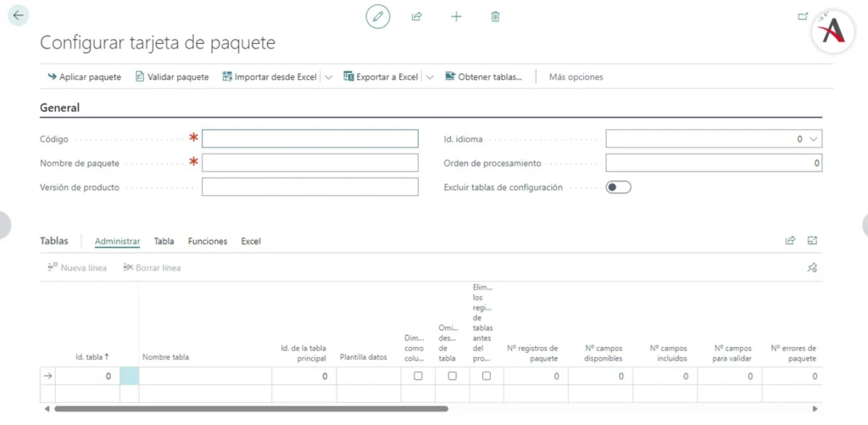The height and width of the screenshot is (425, 868).
Task: Click the Validar paquete button
Action: pyautogui.click(x=172, y=77)
